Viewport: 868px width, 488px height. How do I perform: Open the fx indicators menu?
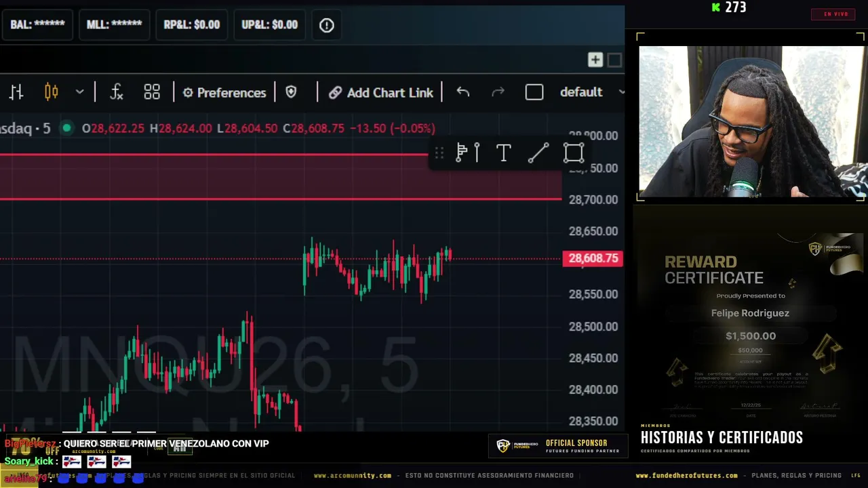click(x=117, y=92)
